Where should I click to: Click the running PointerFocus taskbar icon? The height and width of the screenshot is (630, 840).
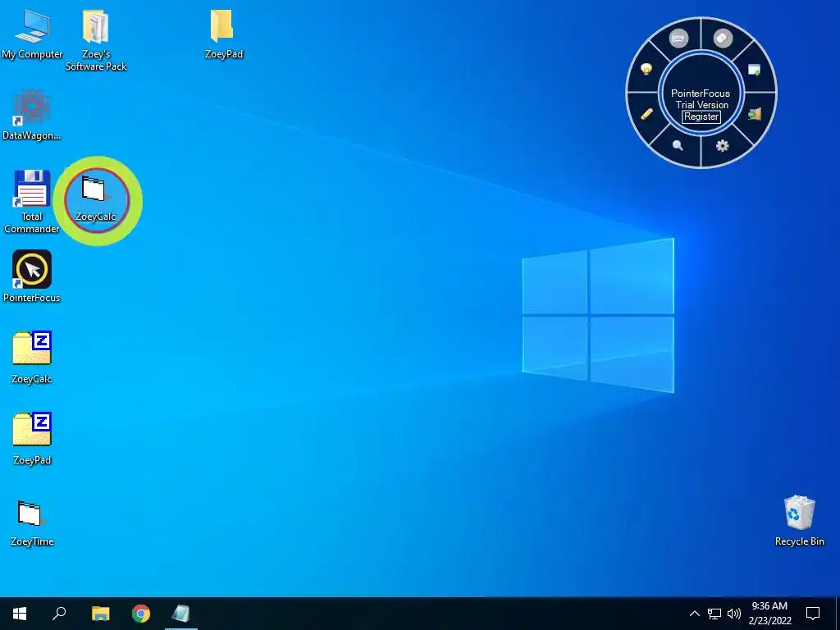181,614
